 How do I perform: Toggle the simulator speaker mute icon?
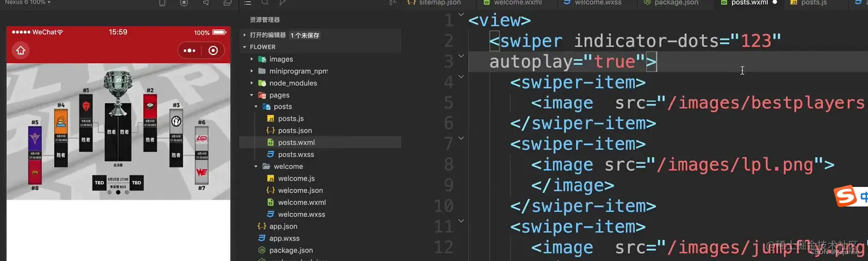pyautogui.click(x=206, y=3)
